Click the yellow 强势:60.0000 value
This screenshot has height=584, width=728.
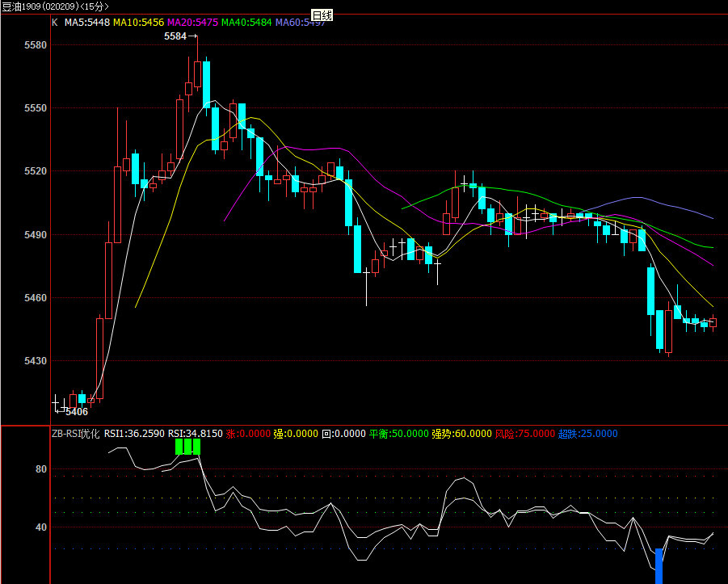coord(462,434)
